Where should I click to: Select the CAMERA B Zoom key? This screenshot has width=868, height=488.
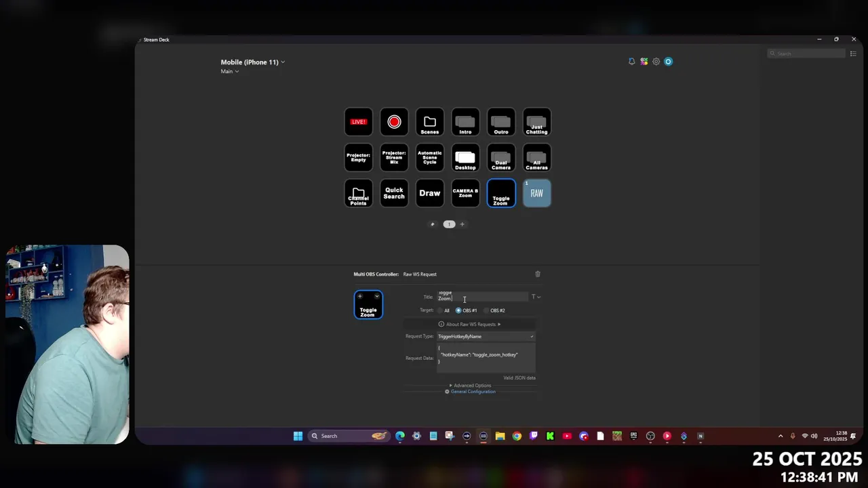(x=465, y=193)
